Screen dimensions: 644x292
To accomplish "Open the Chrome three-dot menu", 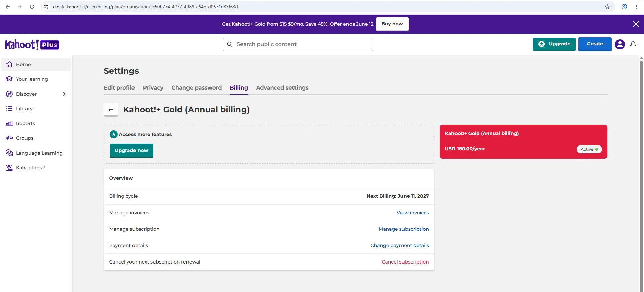I will [x=636, y=7].
